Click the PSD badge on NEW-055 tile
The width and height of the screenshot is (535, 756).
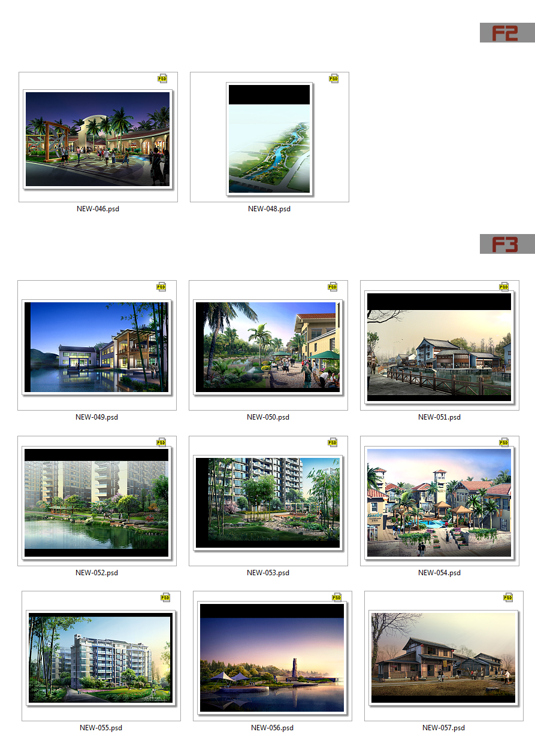point(165,597)
